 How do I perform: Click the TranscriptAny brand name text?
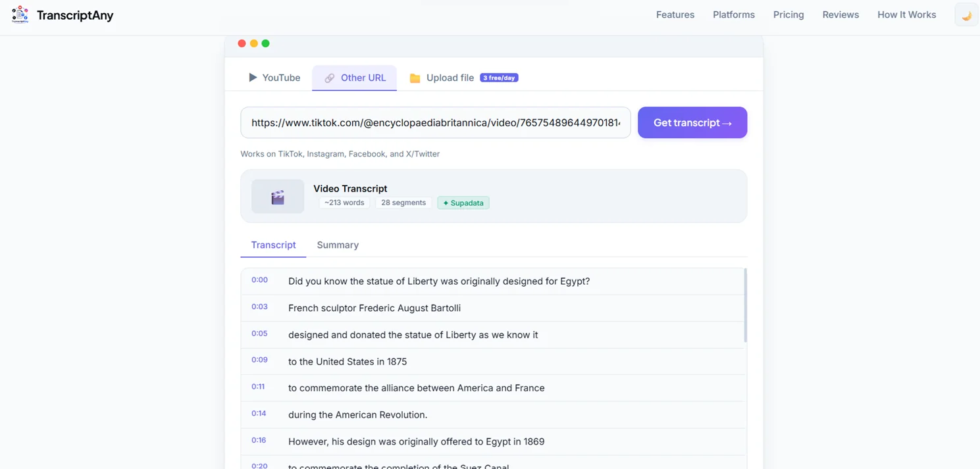tap(75, 15)
